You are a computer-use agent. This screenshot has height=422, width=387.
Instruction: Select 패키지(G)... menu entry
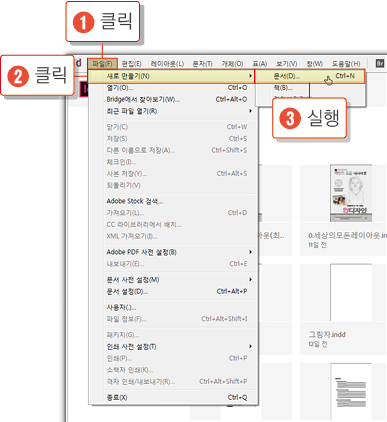point(173,335)
